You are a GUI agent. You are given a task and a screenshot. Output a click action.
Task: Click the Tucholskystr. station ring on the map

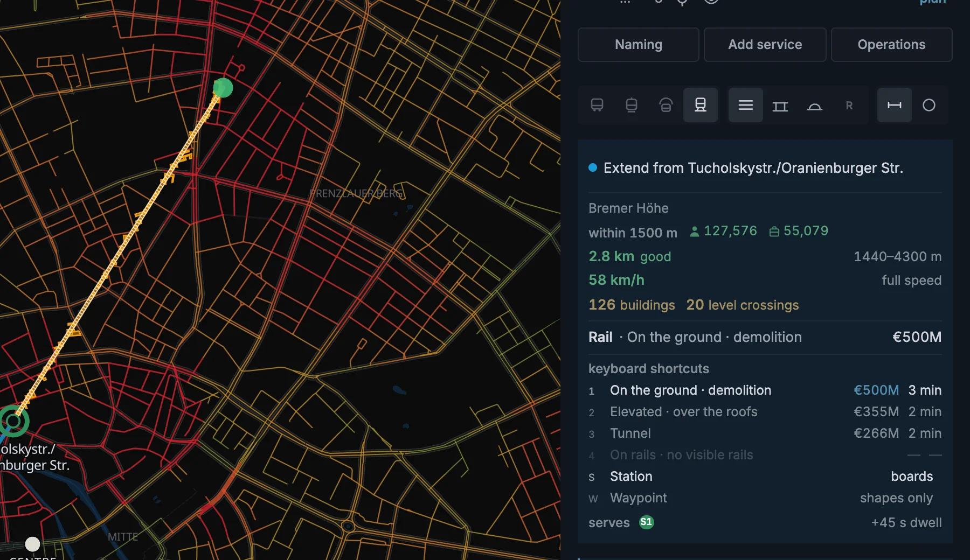pos(13,421)
